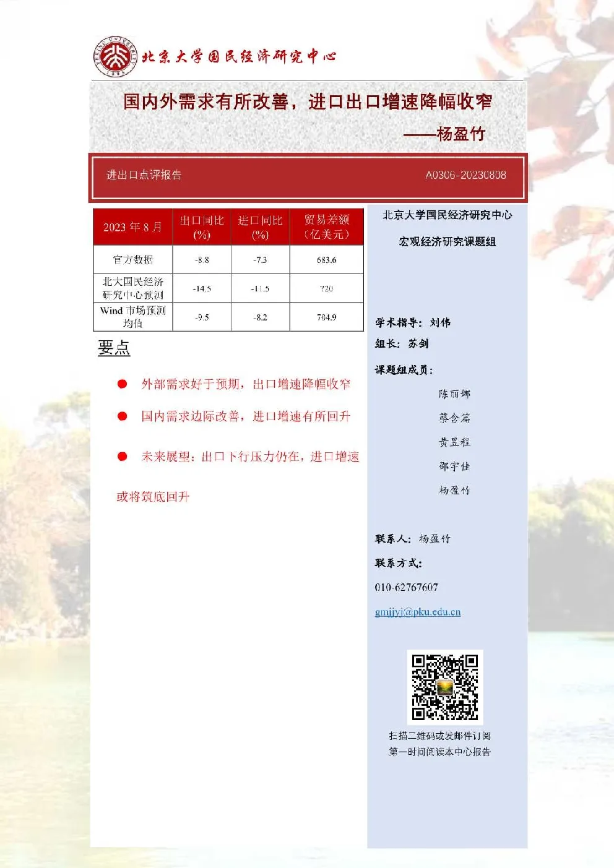
Task: Click the 组长：苏剑 line
Action: (x=402, y=343)
